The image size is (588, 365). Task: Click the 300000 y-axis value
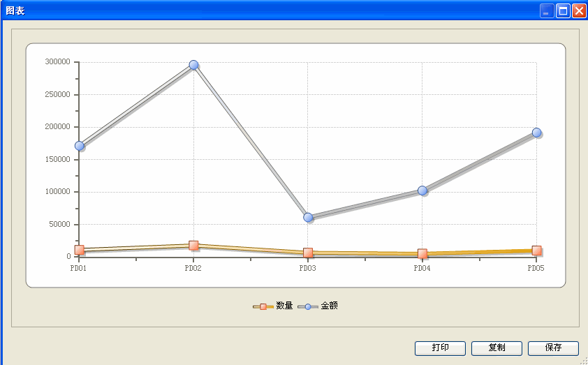(x=58, y=62)
